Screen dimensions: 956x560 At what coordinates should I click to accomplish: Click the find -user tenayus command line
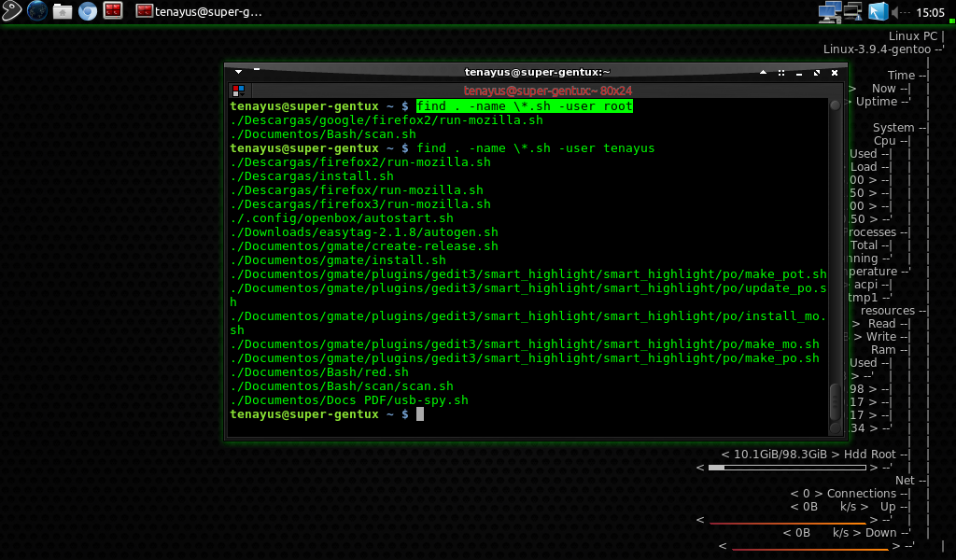[535, 148]
